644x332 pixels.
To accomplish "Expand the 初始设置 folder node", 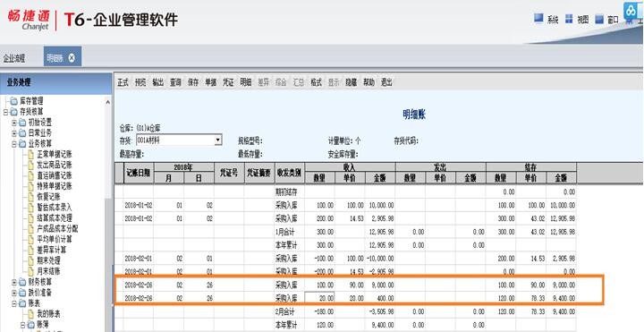I will [14, 123].
